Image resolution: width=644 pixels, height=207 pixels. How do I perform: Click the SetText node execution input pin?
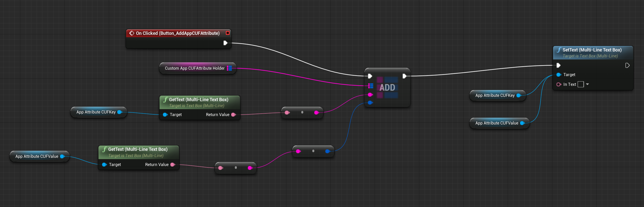click(558, 65)
